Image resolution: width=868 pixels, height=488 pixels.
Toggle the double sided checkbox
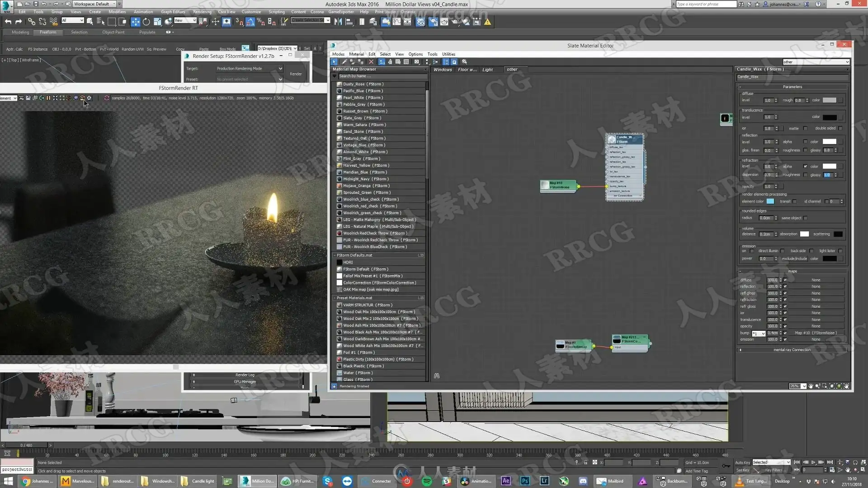click(840, 129)
